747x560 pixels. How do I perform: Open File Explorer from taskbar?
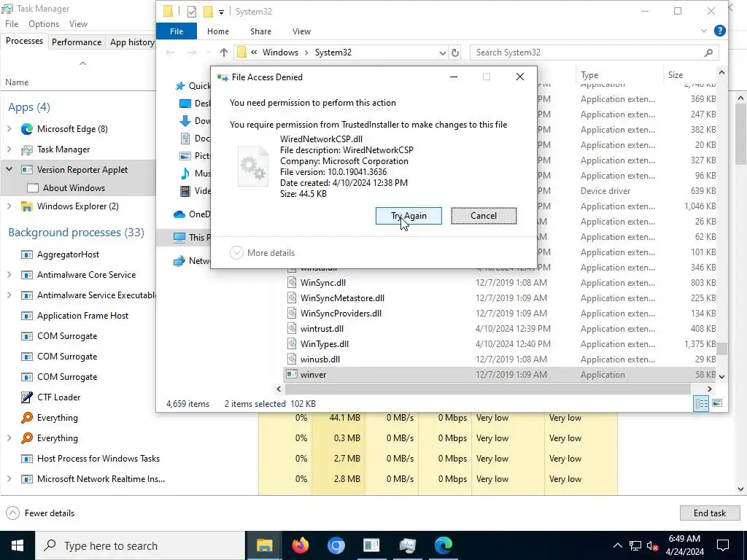[264, 545]
